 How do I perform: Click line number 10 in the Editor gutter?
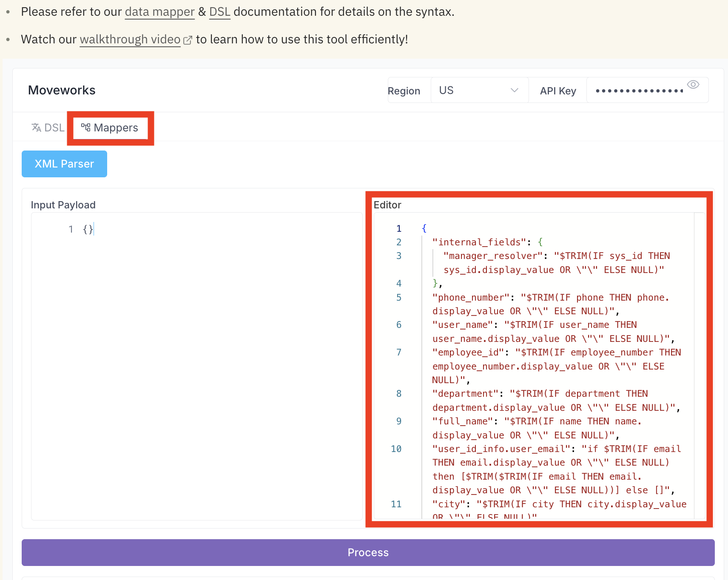(396, 449)
